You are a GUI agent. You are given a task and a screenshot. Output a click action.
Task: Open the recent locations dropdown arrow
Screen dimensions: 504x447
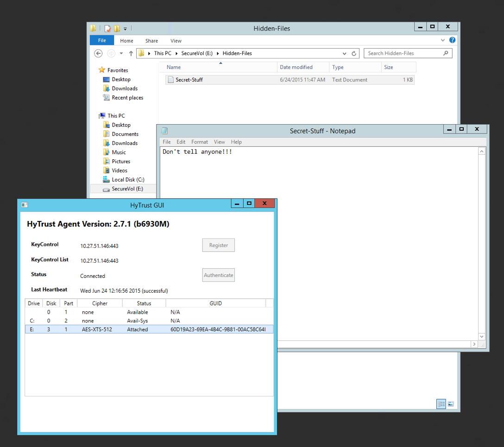(x=121, y=53)
